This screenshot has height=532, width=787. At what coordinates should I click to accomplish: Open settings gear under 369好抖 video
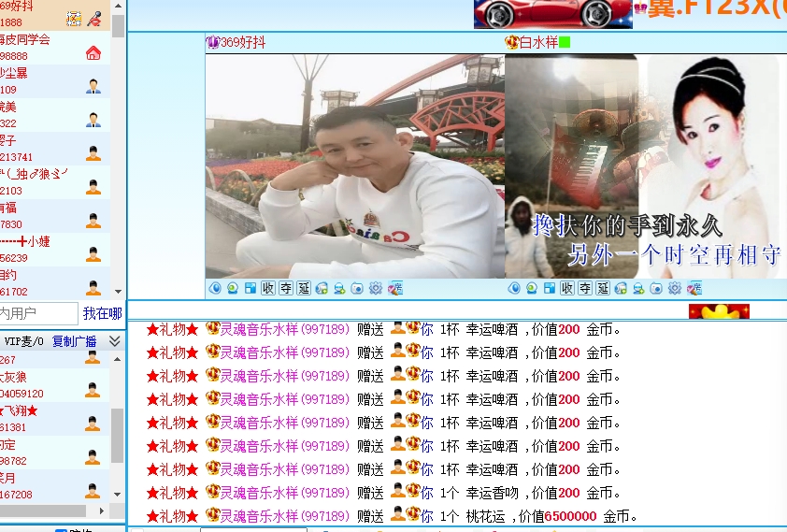coord(376,288)
